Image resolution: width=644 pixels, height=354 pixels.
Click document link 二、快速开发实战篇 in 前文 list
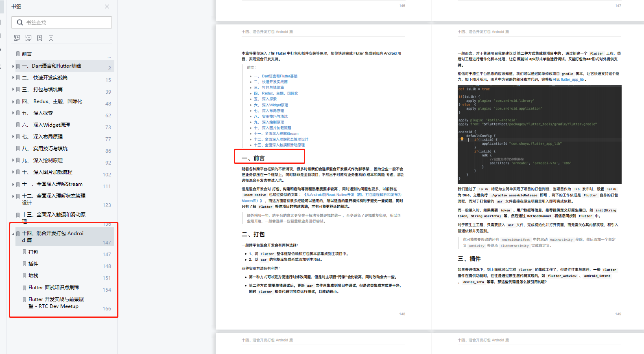[x=271, y=82]
